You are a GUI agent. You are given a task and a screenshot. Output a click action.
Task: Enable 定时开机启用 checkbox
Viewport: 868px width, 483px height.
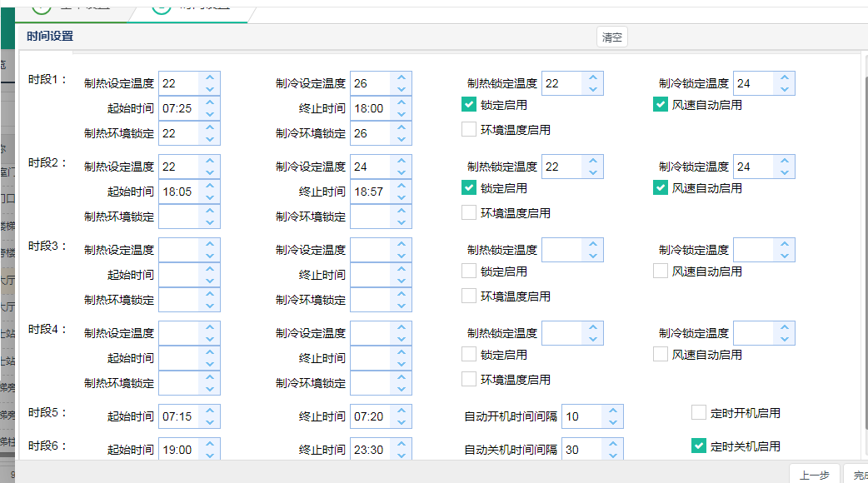coord(699,412)
